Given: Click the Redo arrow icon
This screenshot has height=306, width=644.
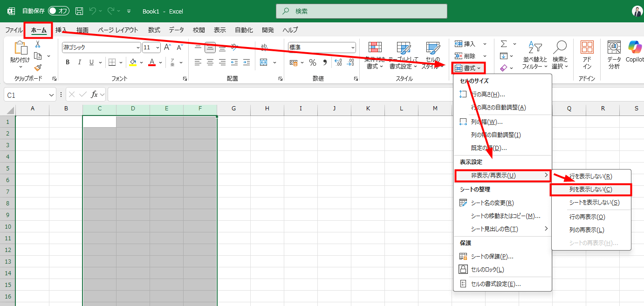Looking at the screenshot, I should click(111, 11).
